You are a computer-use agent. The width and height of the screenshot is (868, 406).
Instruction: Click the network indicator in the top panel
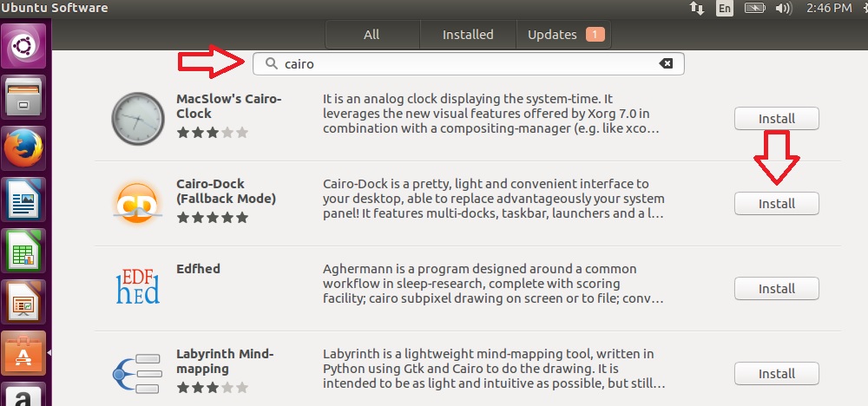pos(696,8)
